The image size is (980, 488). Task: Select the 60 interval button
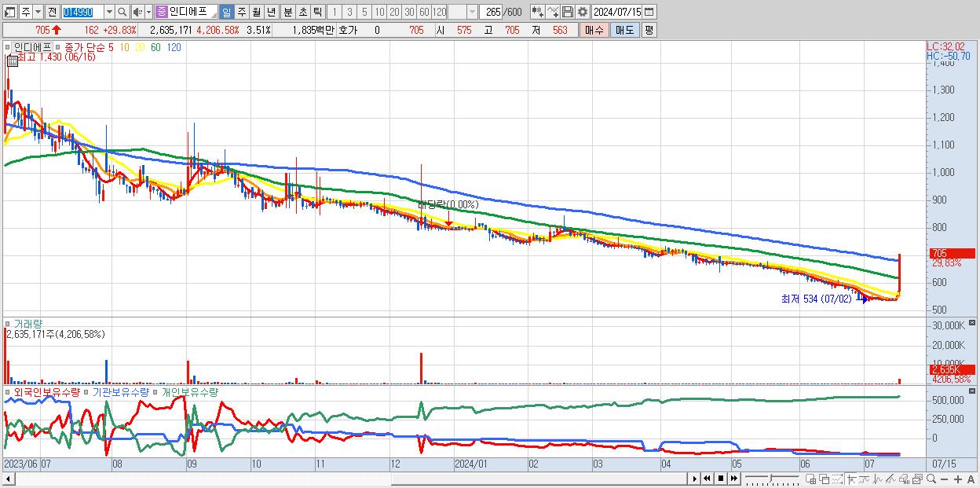click(x=424, y=12)
